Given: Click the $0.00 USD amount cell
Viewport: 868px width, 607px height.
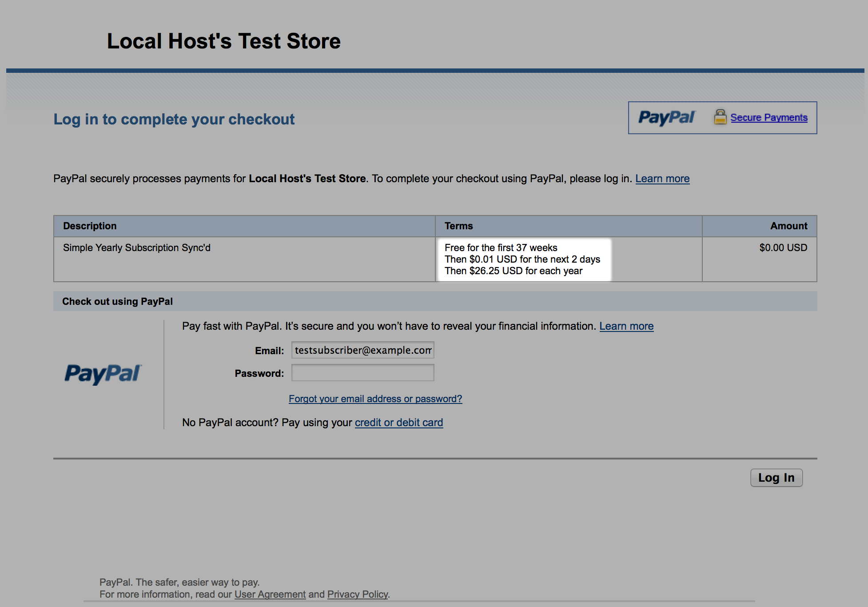Looking at the screenshot, I should click(x=760, y=259).
